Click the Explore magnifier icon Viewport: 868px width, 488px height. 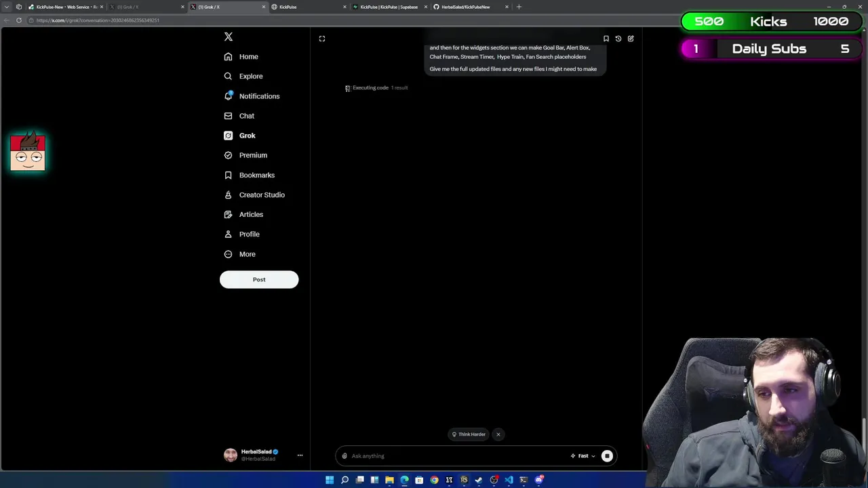pos(228,77)
